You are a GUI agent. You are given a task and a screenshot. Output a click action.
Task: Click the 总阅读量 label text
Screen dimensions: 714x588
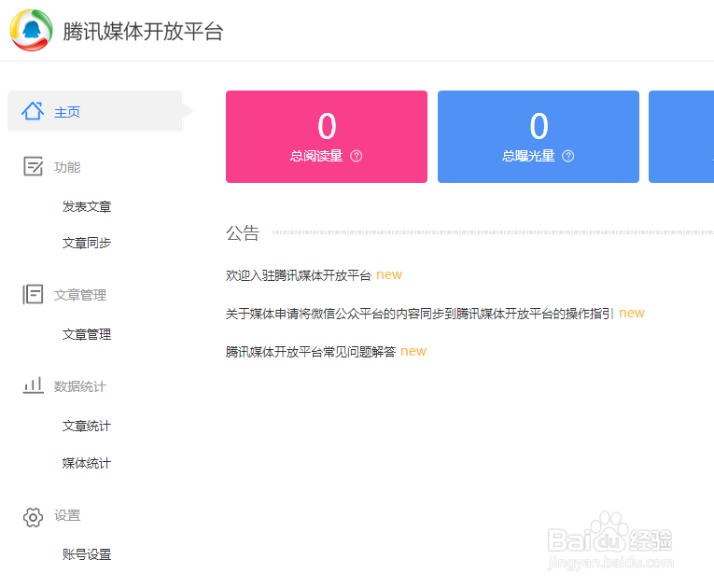(x=316, y=156)
